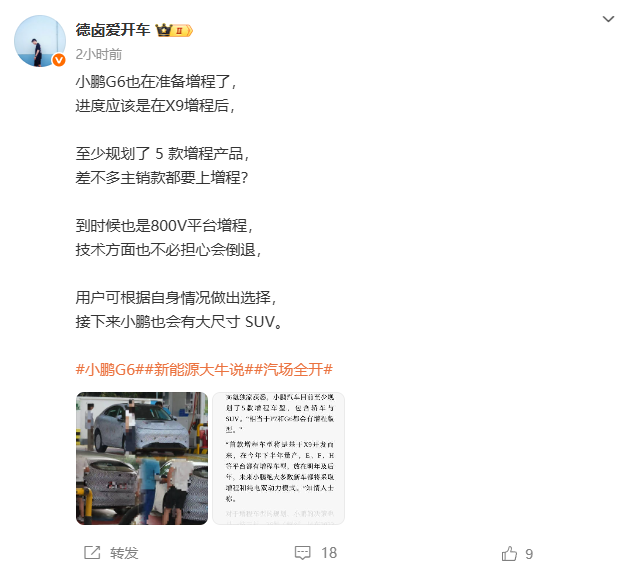The height and width of the screenshot is (573, 628).
Task: View the camouflaged car photo thumbnail
Action: pos(142,458)
